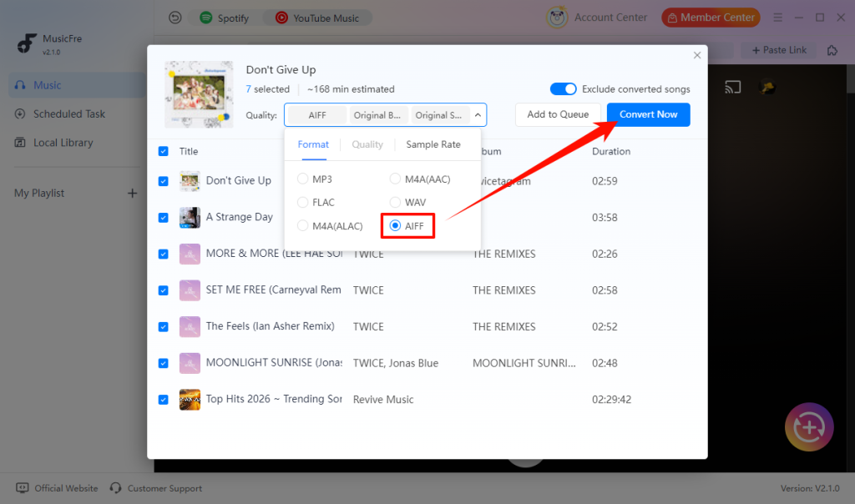The height and width of the screenshot is (504, 855).
Task: Select the MP3 format option
Action: [315, 179]
